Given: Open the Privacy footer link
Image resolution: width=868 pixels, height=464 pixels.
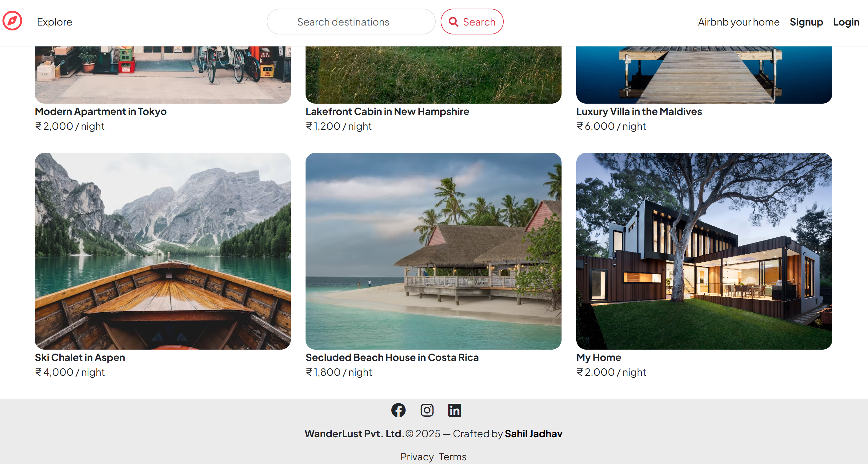Looking at the screenshot, I should point(417,457).
